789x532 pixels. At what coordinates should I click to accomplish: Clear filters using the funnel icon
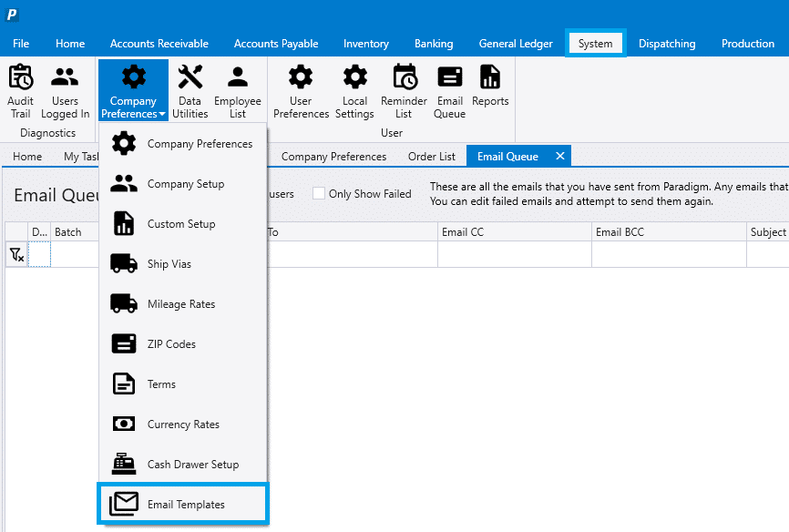pos(16,255)
